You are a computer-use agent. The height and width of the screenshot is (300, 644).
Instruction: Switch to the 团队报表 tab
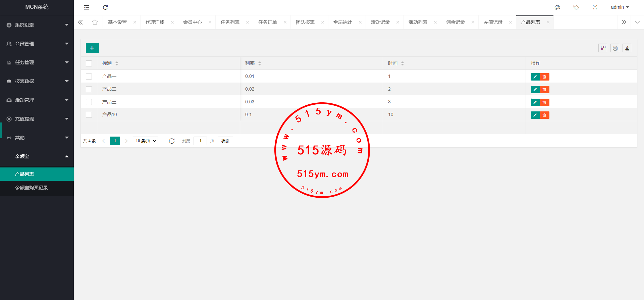(305, 22)
